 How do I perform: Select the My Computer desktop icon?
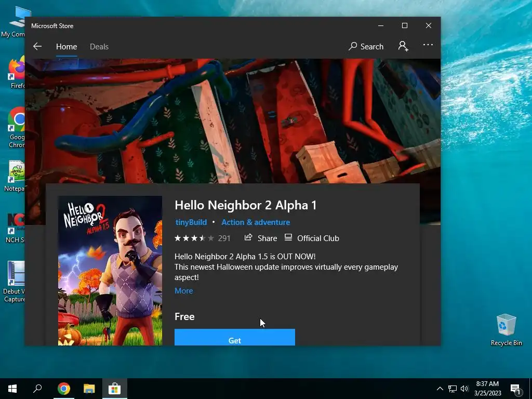(x=13, y=22)
